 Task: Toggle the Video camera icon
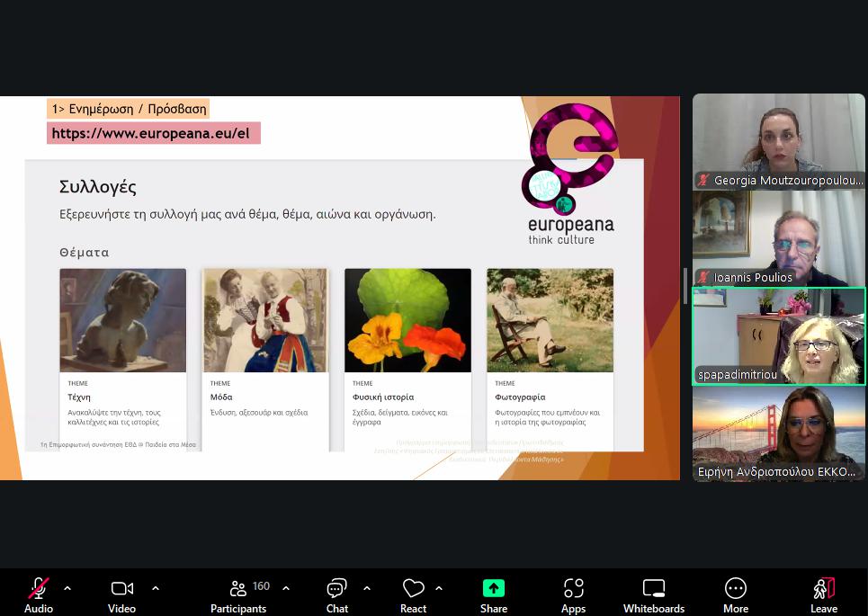pyautogui.click(x=121, y=588)
